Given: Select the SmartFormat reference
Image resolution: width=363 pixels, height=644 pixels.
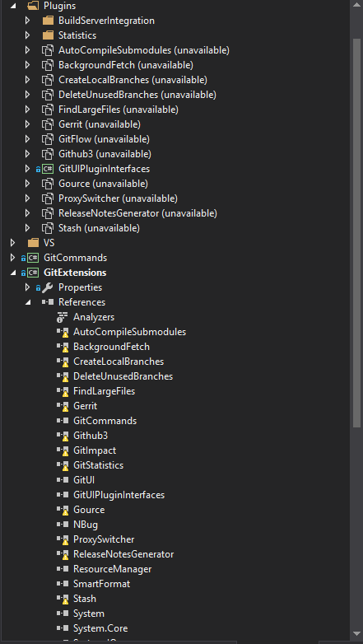Looking at the screenshot, I should click(101, 584).
